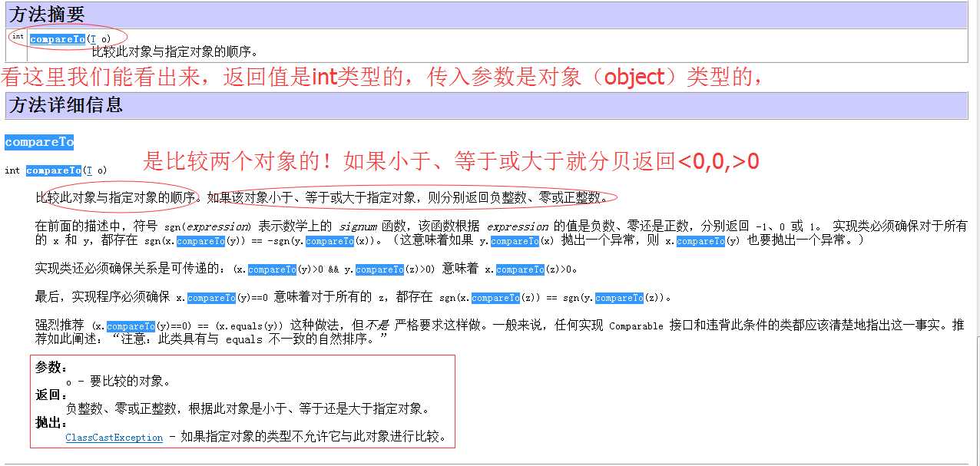Click the word Comparable in the last paragraph

636,326
